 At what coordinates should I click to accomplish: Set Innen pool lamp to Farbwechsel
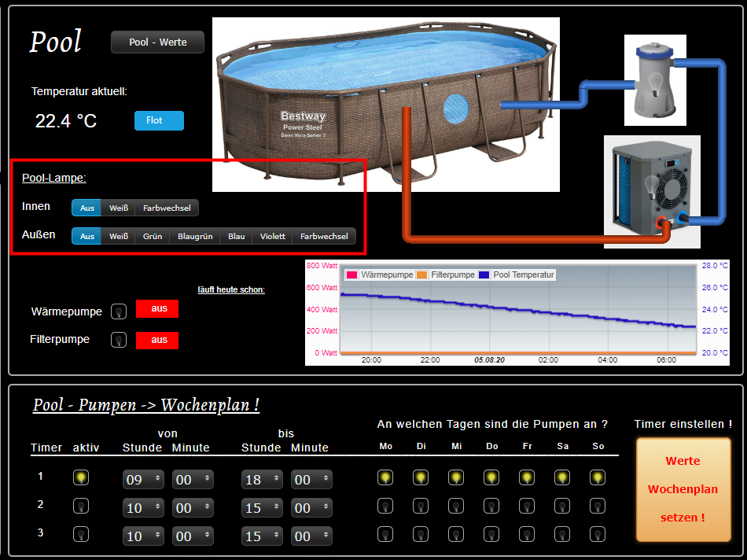coord(167,208)
